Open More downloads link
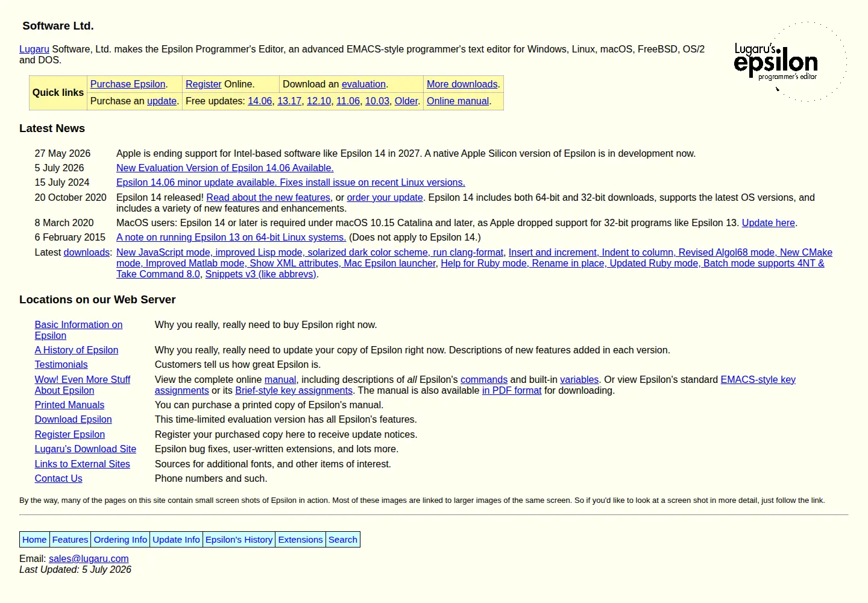The image size is (868, 603). (x=462, y=84)
